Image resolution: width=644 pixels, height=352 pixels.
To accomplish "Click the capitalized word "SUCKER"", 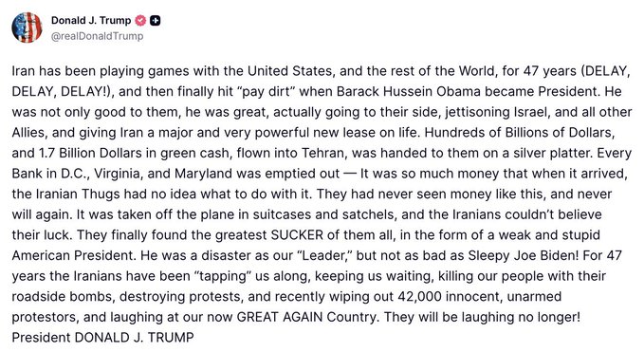I will tap(297, 235).
